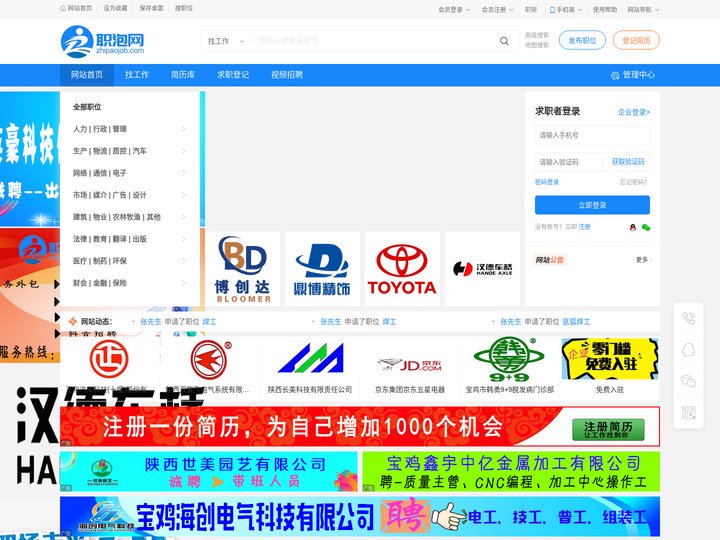Expand the 会员注册 dropdown
The height and width of the screenshot is (540, 720).
coord(498,9)
